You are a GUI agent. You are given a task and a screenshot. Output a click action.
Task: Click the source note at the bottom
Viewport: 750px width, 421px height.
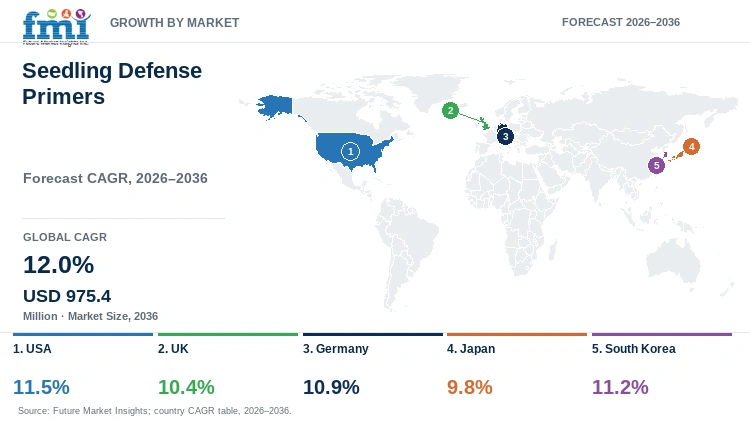[154, 410]
